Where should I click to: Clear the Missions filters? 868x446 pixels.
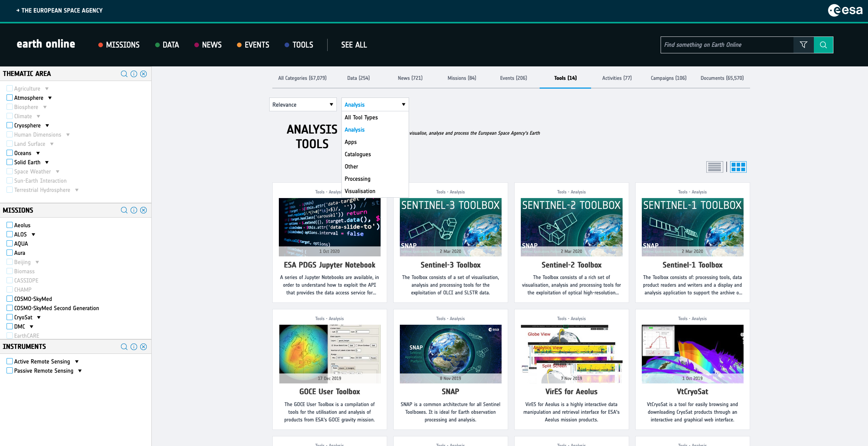(143, 210)
